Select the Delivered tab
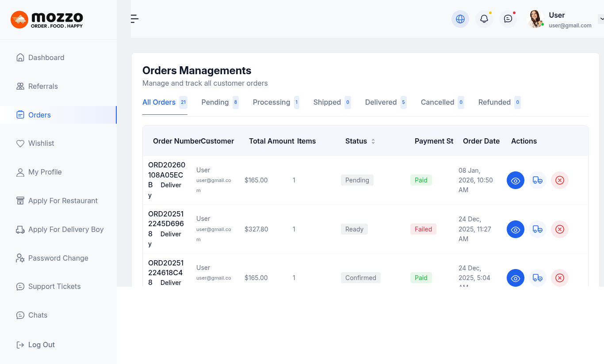Viewport: 604px width, 364px height. click(381, 102)
